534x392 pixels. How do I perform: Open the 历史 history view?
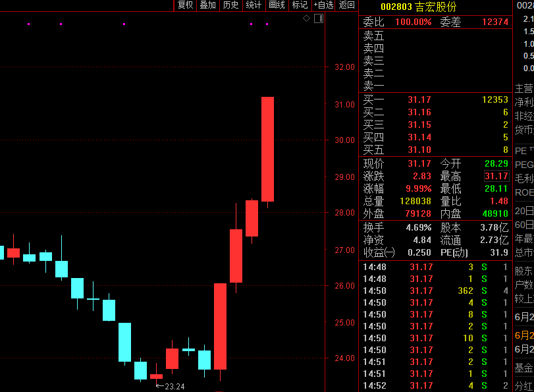coord(230,5)
